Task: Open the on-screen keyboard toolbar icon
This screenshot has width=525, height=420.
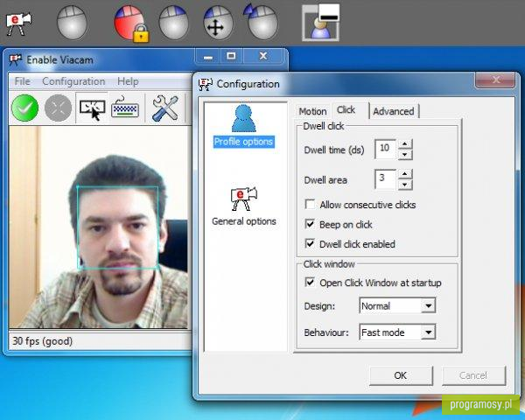Action: point(125,108)
